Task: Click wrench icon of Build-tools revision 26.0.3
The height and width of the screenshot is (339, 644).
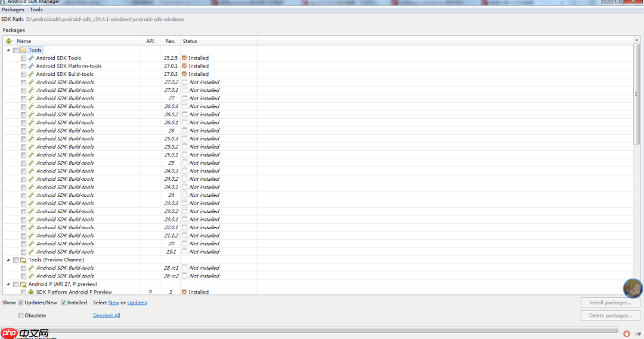Action: point(31,106)
